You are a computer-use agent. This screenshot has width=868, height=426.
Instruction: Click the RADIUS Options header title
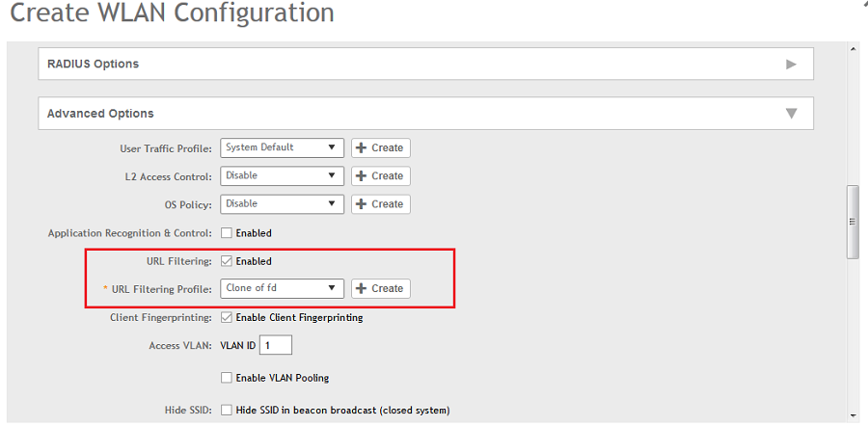pyautogui.click(x=94, y=65)
